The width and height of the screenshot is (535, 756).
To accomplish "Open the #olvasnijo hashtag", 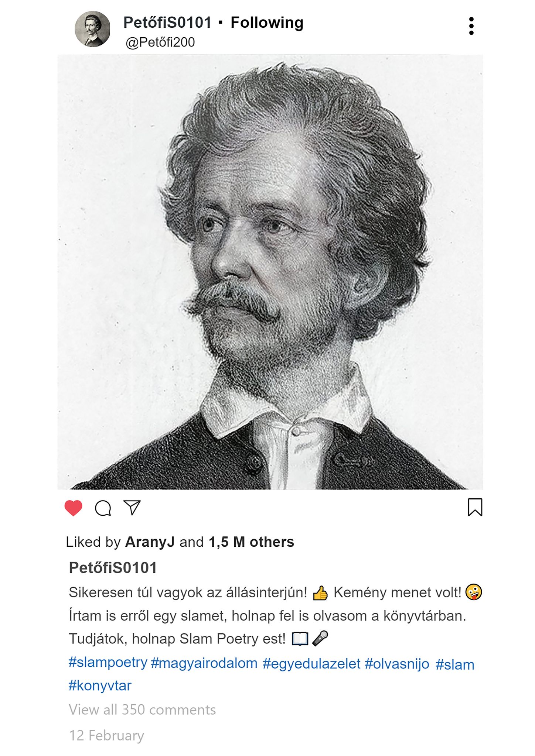I will (x=397, y=664).
